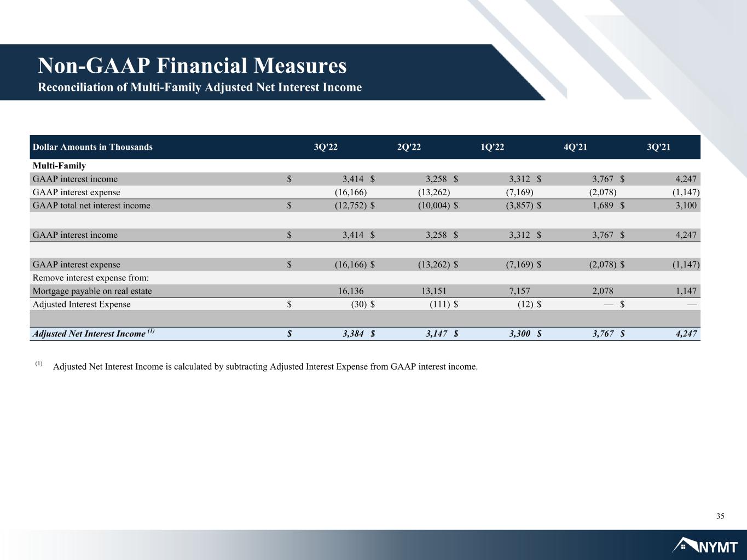Click the Adjusted Net Interest Income label
Viewport: 747px width, 560px height.
(94, 333)
